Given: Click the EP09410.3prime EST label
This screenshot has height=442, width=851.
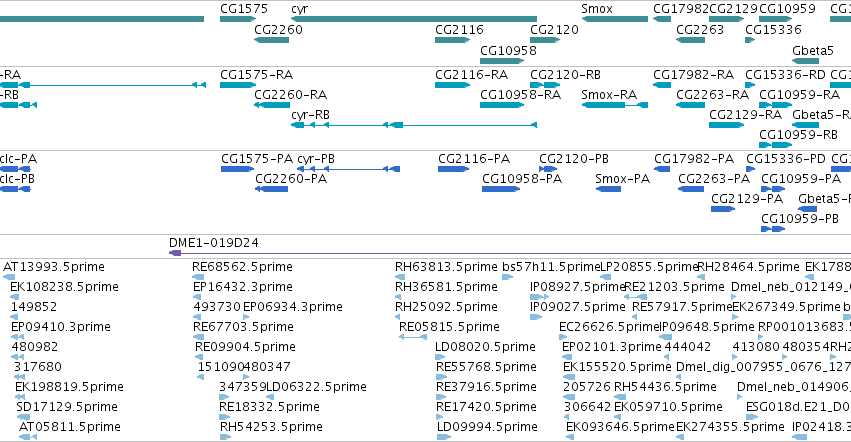Looking at the screenshot, I should (x=61, y=327).
